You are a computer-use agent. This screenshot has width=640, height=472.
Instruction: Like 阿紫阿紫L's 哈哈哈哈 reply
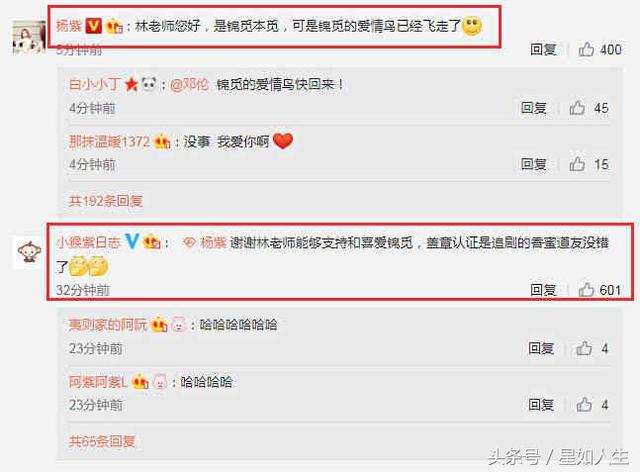tap(584, 405)
